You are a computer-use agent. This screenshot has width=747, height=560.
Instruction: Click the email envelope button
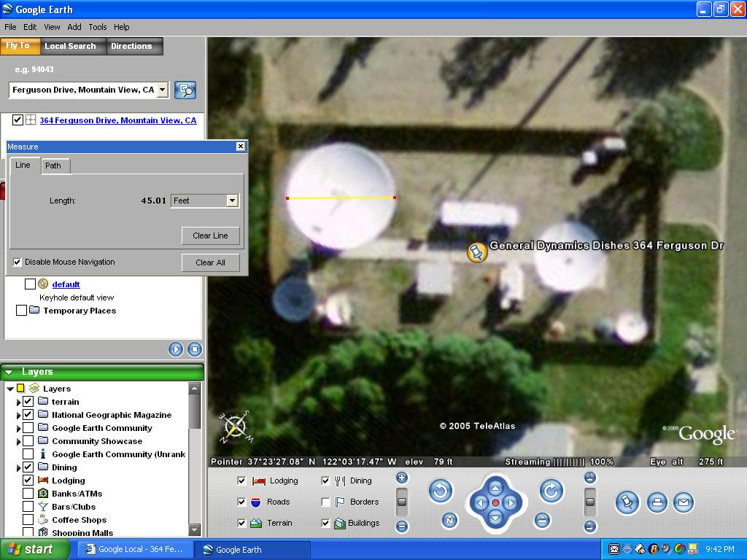[x=684, y=502]
